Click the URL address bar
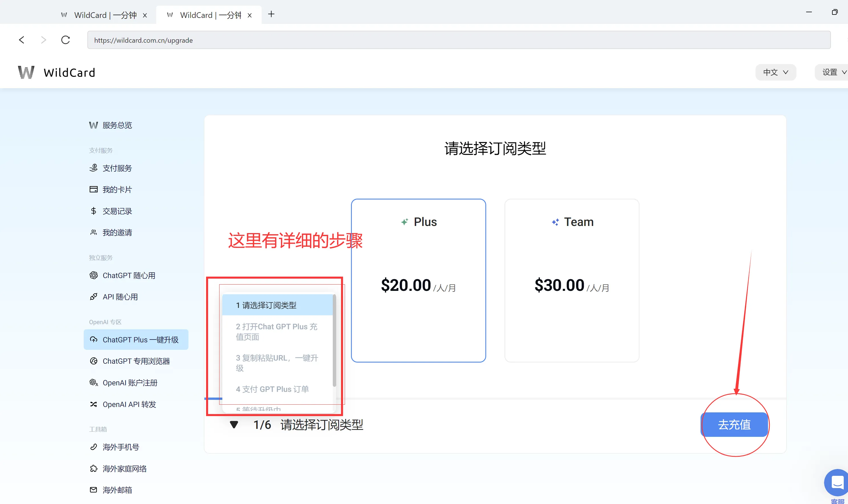The width and height of the screenshot is (848, 504). click(x=459, y=40)
